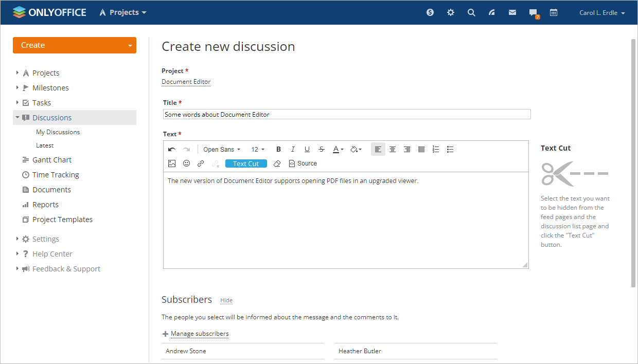638x364 pixels.
Task: Open the background fill color picker
Action: tap(356, 149)
